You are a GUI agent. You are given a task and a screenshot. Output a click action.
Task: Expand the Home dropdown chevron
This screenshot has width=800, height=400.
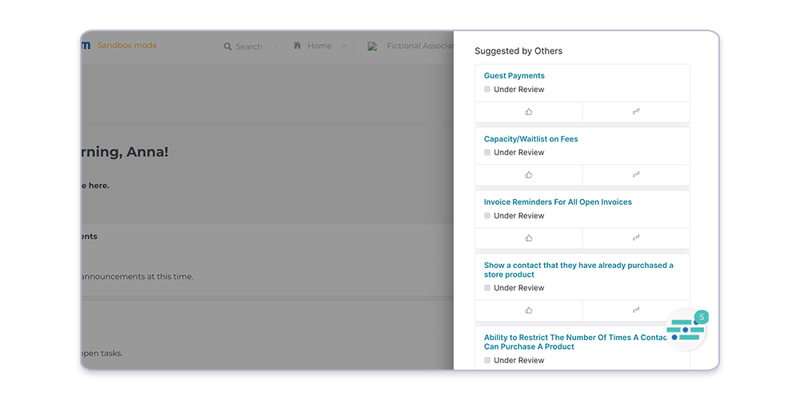click(343, 46)
